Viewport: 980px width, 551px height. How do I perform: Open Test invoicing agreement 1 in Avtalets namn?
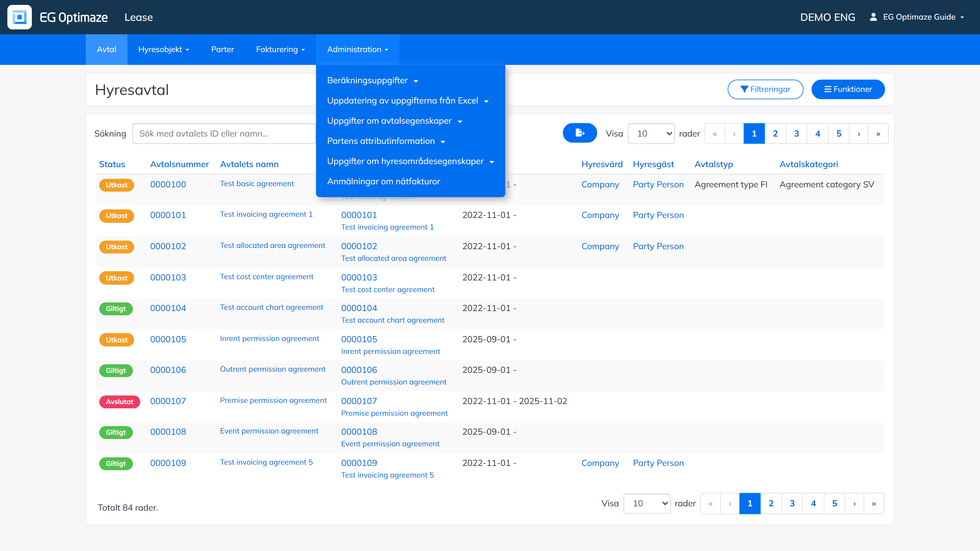click(266, 215)
